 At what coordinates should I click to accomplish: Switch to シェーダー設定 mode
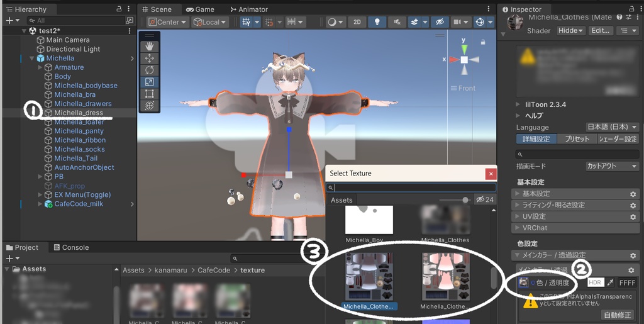tap(618, 139)
